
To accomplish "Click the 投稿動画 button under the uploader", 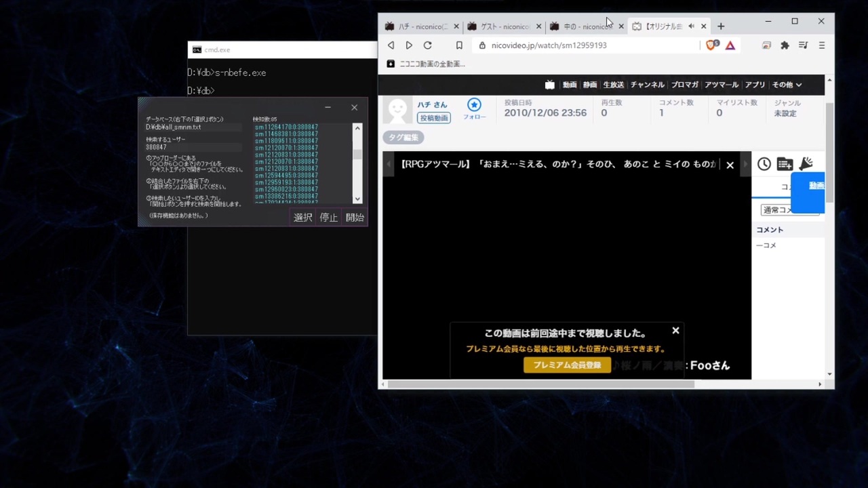I will click(x=434, y=118).
